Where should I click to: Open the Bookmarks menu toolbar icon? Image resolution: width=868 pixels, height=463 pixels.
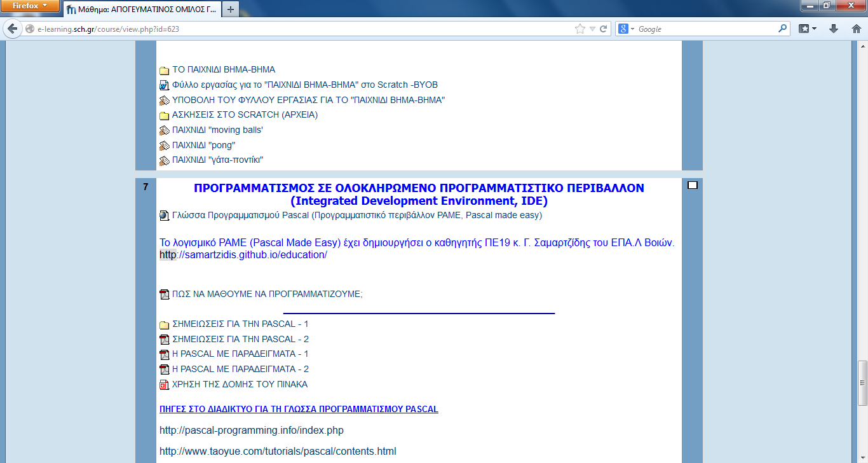pyautogui.click(x=808, y=29)
